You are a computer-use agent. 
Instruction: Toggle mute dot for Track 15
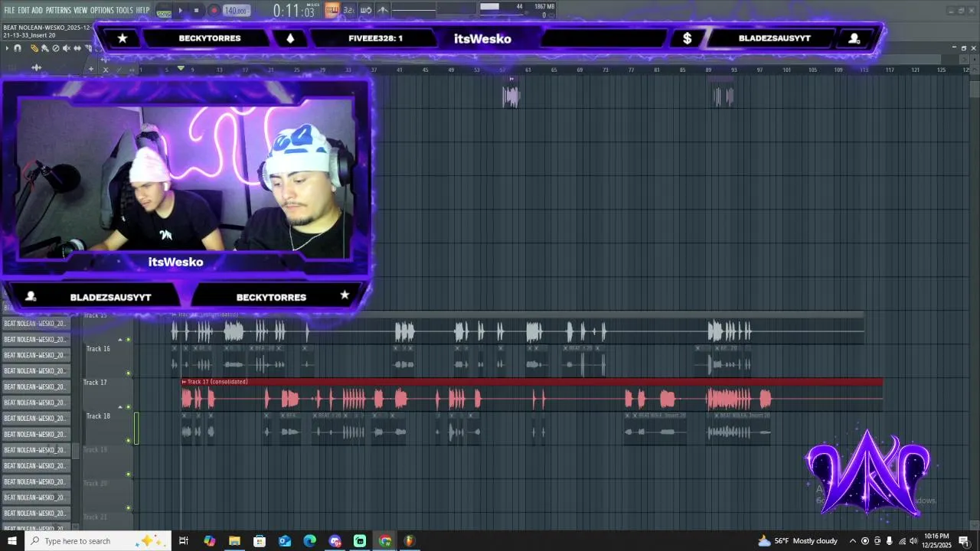tap(128, 339)
